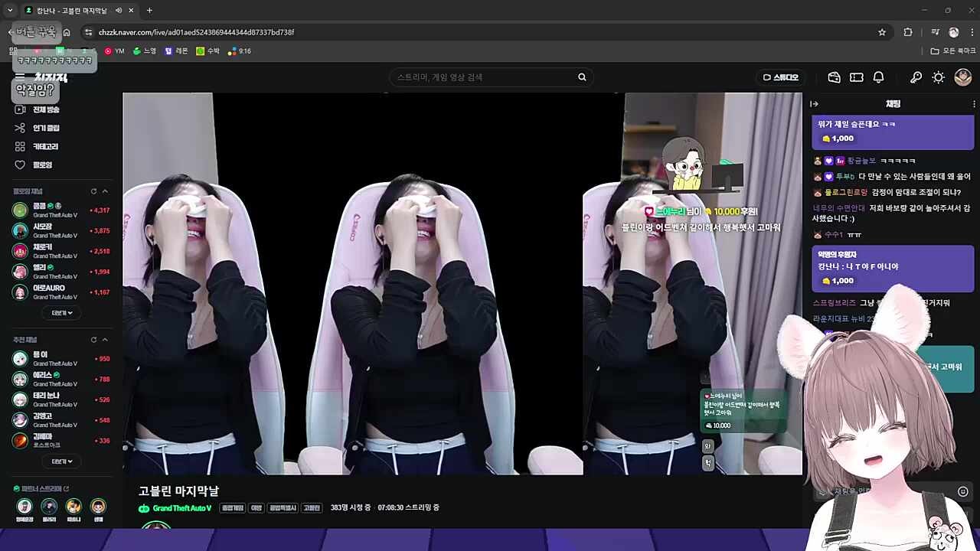Click the live video player

tap(462, 284)
